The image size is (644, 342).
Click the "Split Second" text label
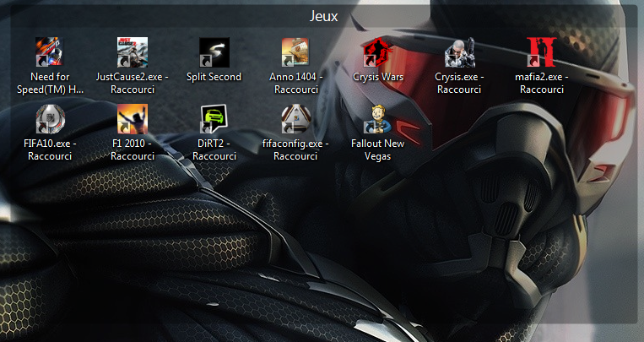click(214, 77)
